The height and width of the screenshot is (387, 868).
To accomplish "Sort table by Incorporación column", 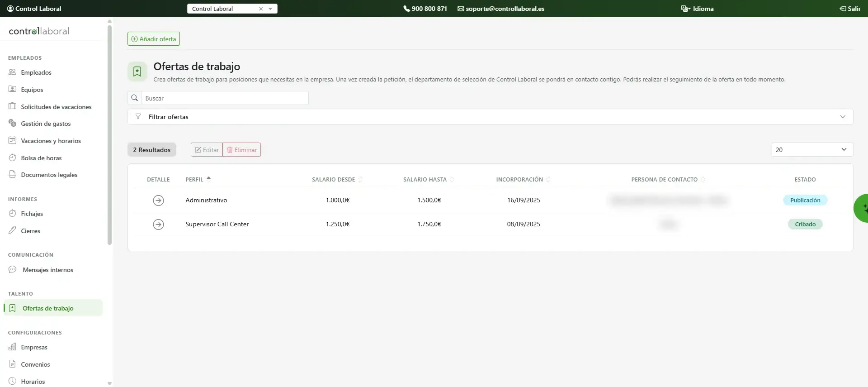I will pos(523,179).
